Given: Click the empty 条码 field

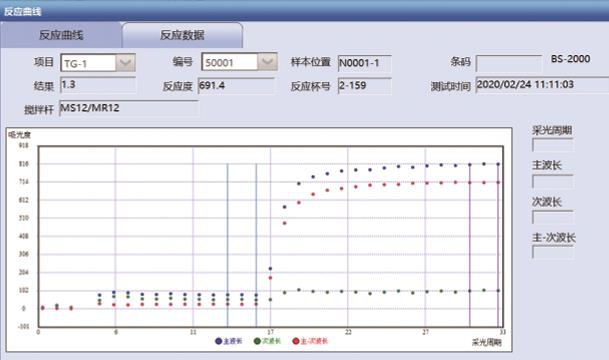Looking at the screenshot, I should coord(509,63).
